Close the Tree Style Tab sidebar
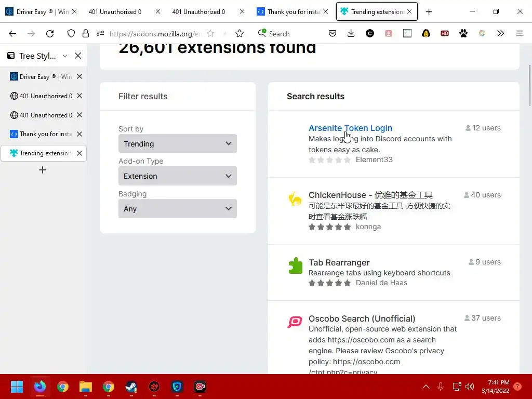Screen dimensions: 532x399 click(78, 56)
